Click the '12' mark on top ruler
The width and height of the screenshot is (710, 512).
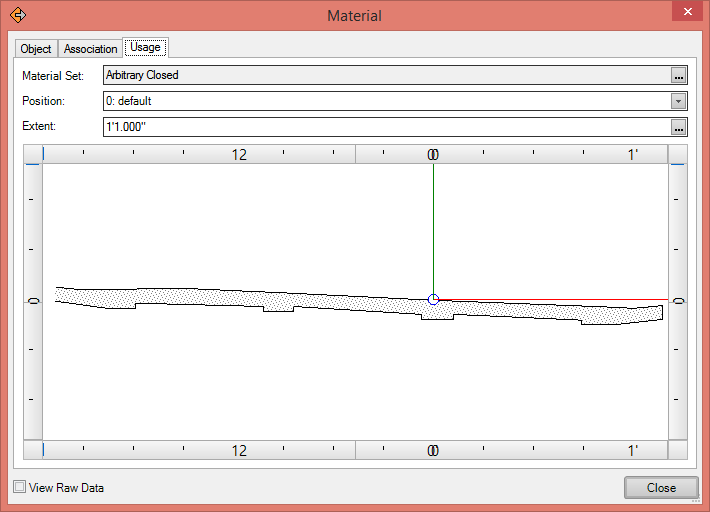(x=239, y=155)
